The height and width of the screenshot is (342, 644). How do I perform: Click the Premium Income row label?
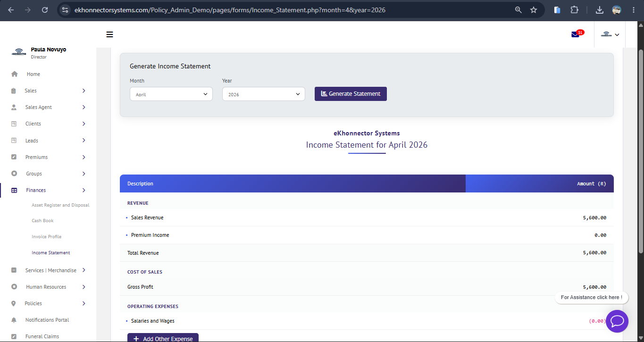coord(150,235)
